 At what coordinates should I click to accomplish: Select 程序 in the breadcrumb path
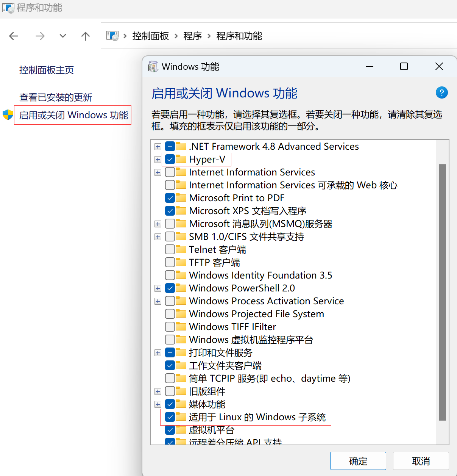point(193,36)
